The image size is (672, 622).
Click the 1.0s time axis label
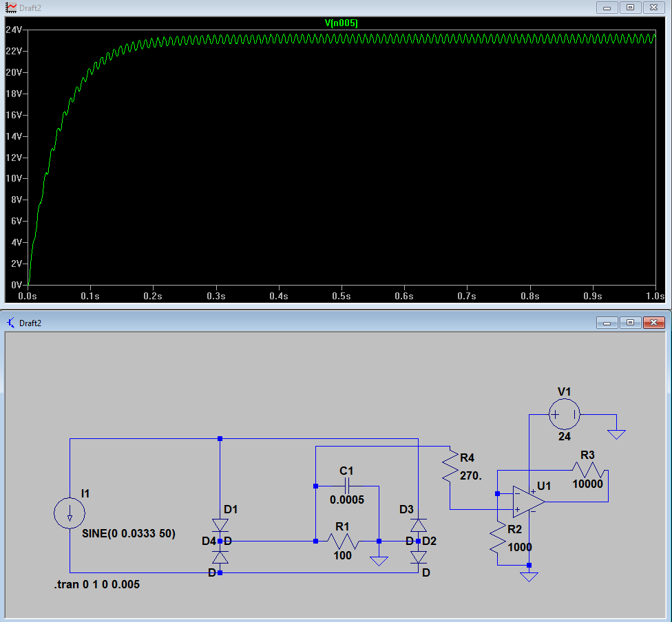coord(655,296)
